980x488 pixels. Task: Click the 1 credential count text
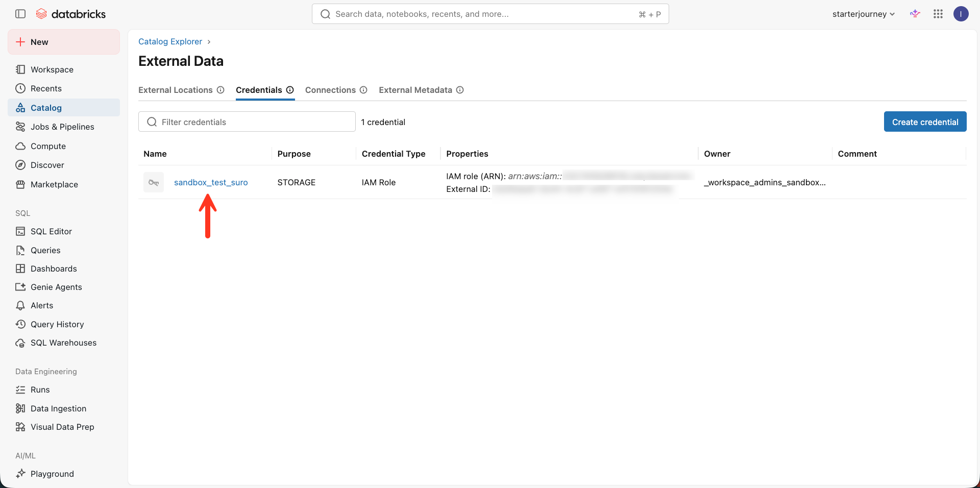pyautogui.click(x=383, y=122)
